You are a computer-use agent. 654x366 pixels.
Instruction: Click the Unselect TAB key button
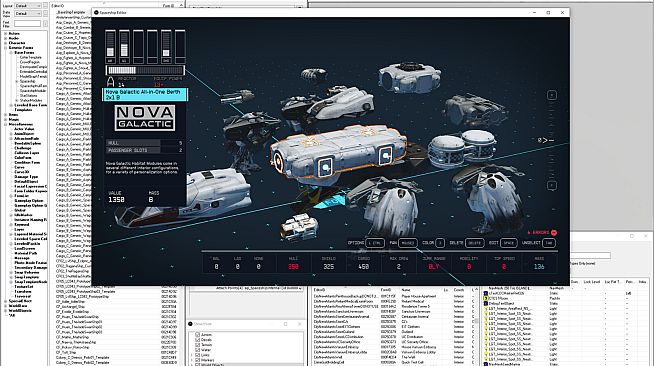(549, 243)
